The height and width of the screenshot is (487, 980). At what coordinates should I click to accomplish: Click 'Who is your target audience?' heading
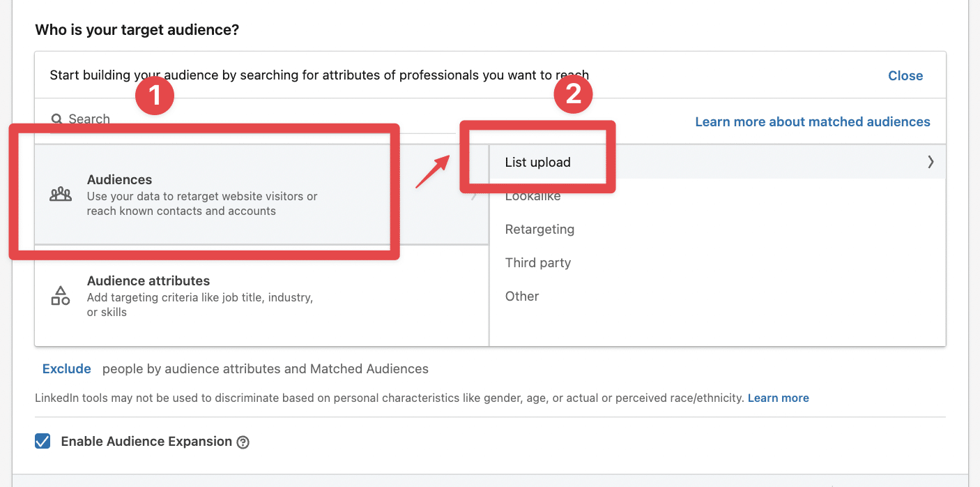[137, 30]
